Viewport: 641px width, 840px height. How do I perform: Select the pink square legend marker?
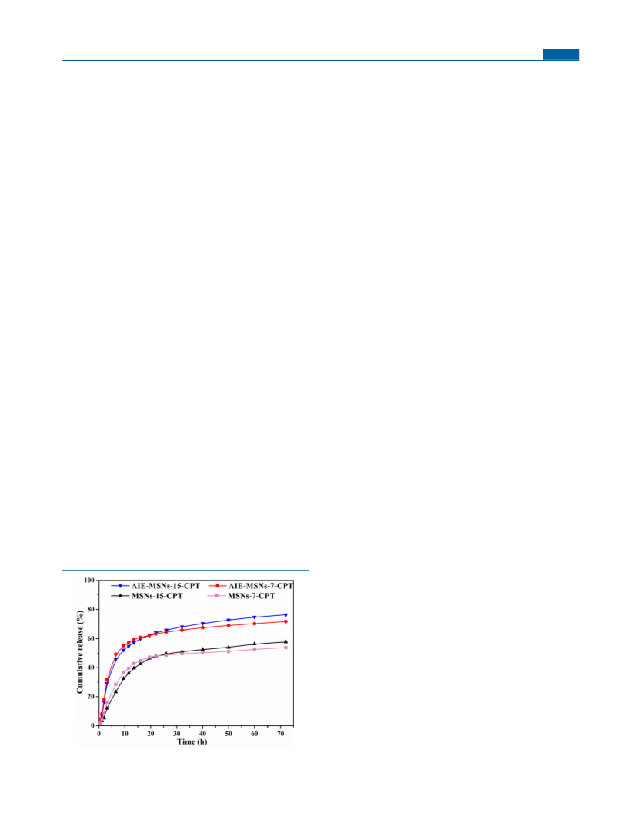pyautogui.click(x=218, y=596)
